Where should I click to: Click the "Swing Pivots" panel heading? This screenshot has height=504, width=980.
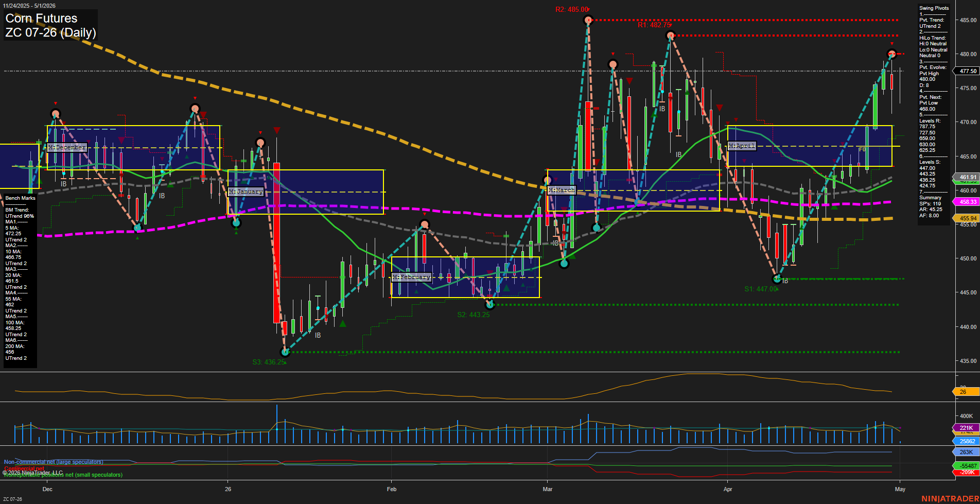tap(934, 8)
